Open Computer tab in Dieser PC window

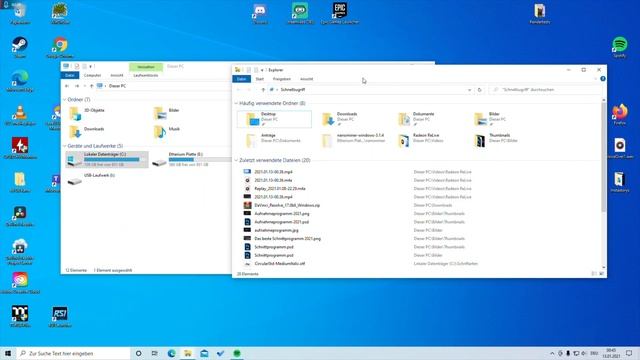click(x=92, y=76)
